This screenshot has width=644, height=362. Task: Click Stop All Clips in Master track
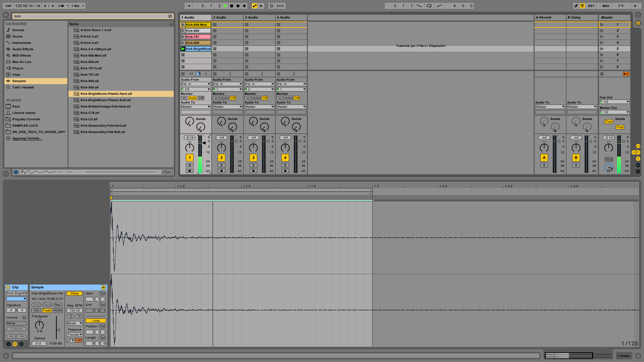tap(602, 74)
